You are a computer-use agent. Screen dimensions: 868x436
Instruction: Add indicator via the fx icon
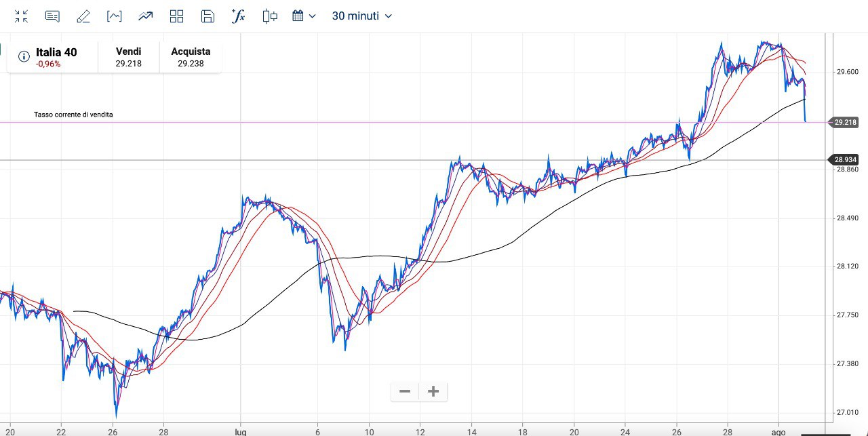[x=238, y=16]
